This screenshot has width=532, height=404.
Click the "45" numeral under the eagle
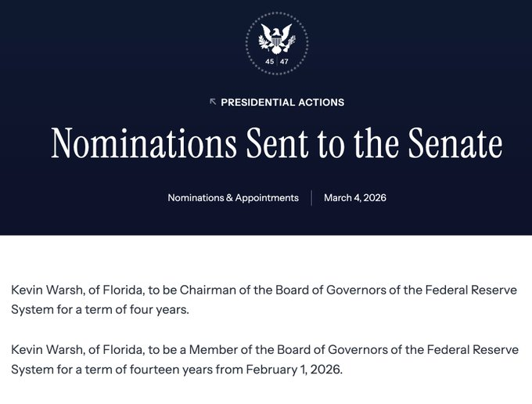[x=270, y=60]
